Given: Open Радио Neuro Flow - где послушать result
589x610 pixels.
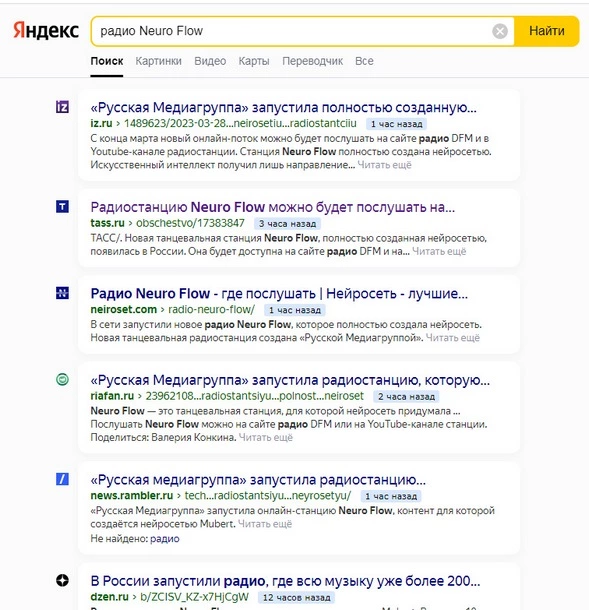Looking at the screenshot, I should (x=279, y=293).
